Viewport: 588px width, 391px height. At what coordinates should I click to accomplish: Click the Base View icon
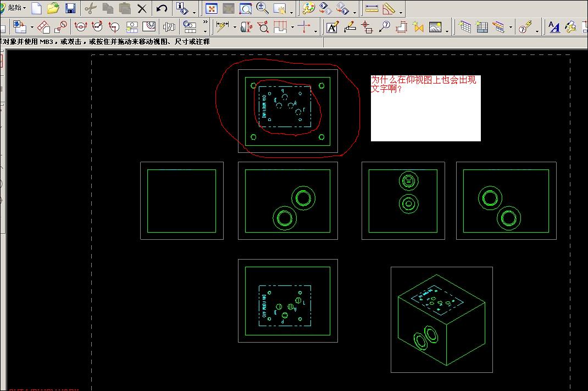point(19,26)
